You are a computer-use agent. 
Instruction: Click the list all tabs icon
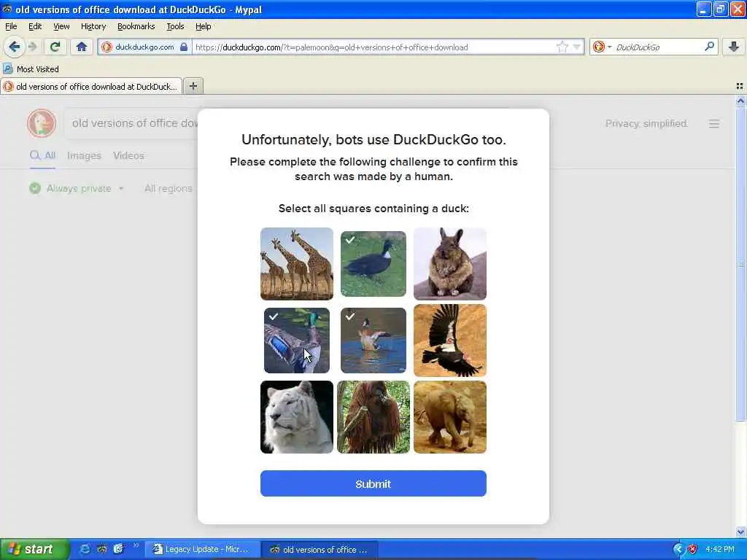point(740,86)
